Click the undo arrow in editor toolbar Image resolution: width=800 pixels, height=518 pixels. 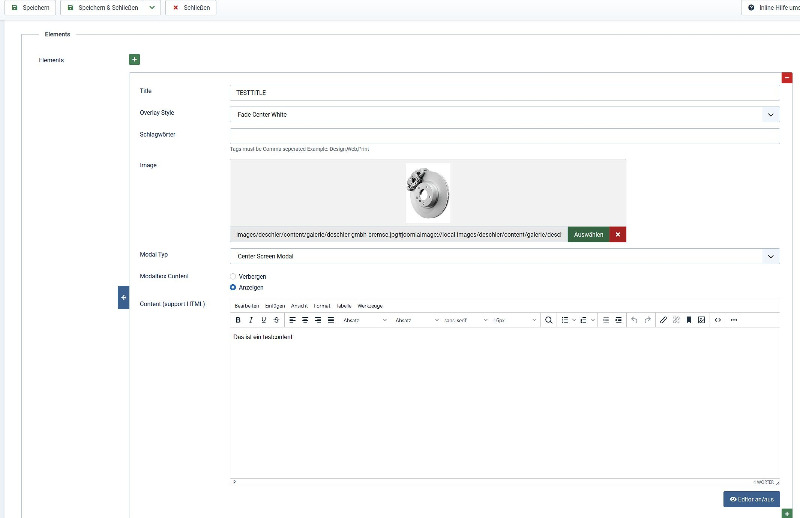634,320
